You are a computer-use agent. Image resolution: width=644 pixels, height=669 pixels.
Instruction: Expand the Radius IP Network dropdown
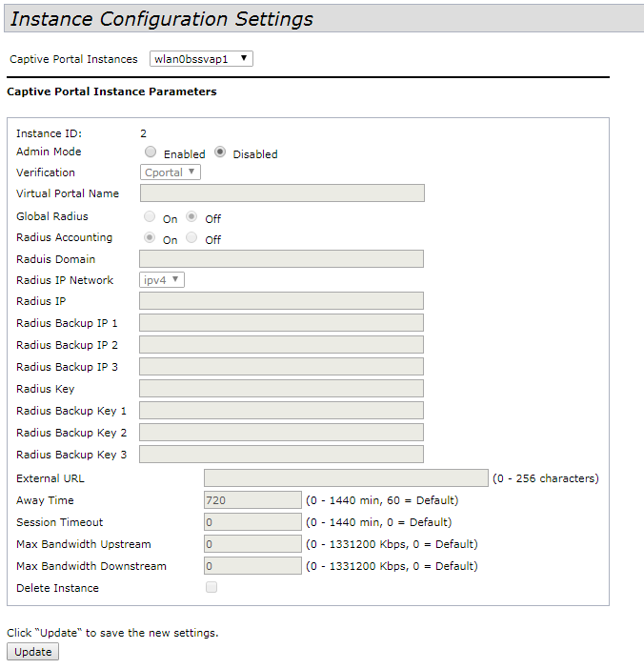pos(162,280)
